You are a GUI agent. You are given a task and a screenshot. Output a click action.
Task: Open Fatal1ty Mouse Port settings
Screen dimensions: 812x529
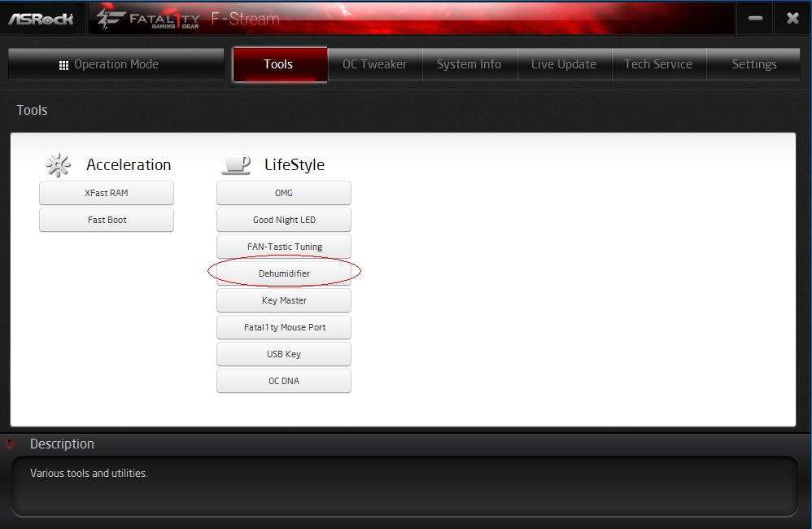click(x=284, y=327)
